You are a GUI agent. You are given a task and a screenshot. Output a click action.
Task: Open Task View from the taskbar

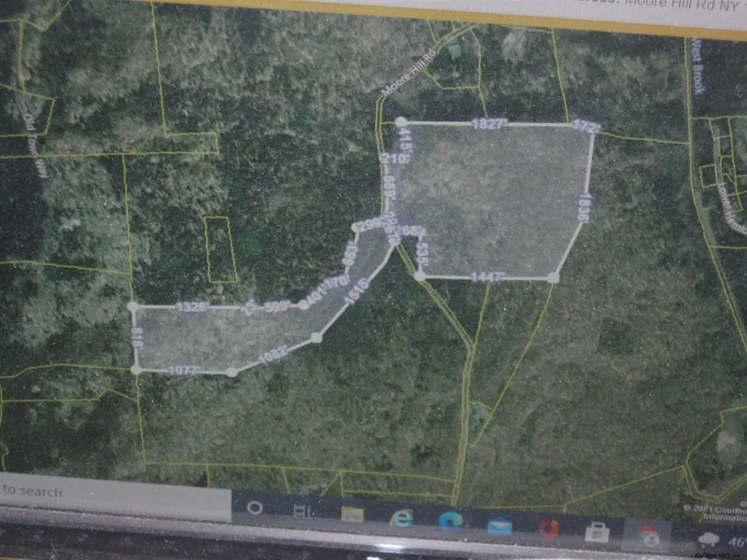click(x=301, y=511)
